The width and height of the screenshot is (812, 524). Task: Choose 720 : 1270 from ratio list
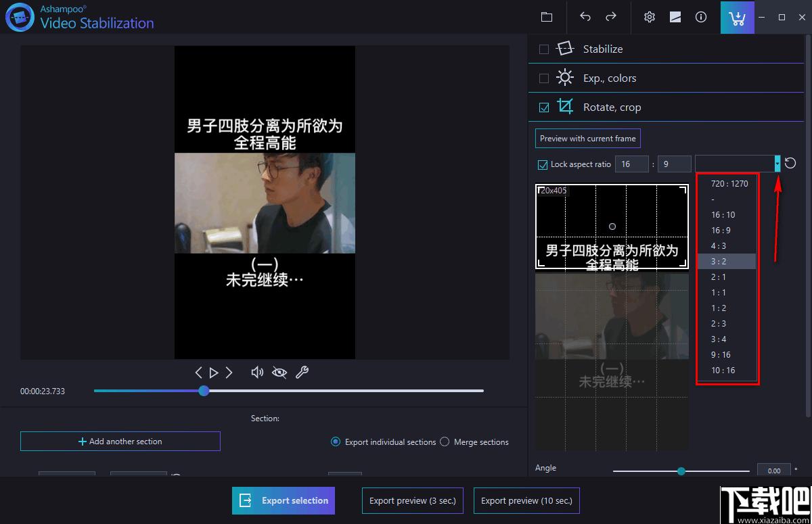pyautogui.click(x=727, y=184)
